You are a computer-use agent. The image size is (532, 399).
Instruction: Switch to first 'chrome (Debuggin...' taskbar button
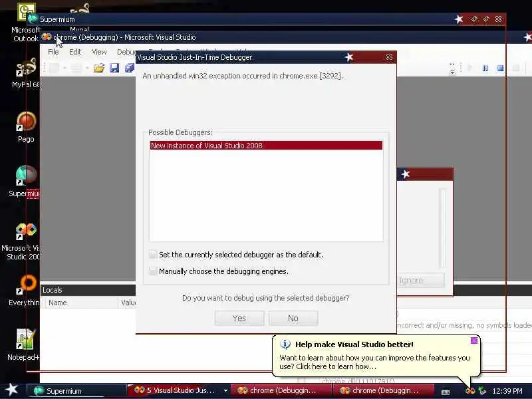pyautogui.click(x=281, y=390)
